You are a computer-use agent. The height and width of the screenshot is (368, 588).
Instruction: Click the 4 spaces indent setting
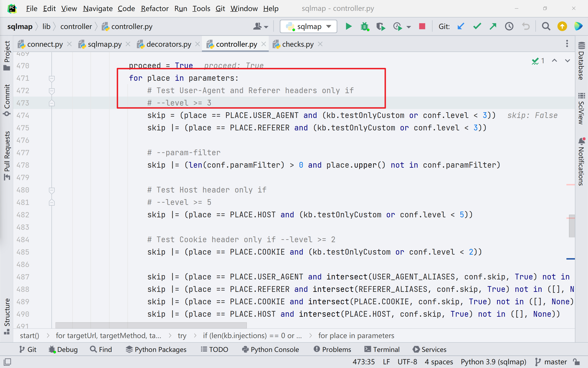click(439, 362)
